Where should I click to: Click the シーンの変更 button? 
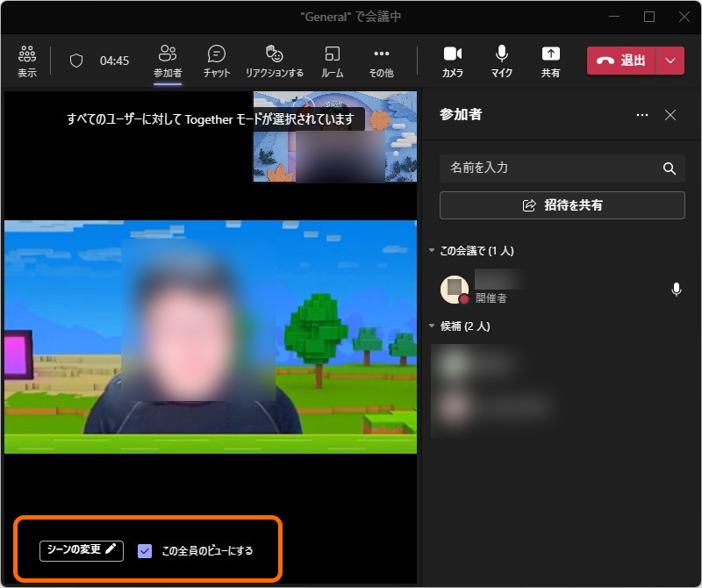tap(80, 552)
